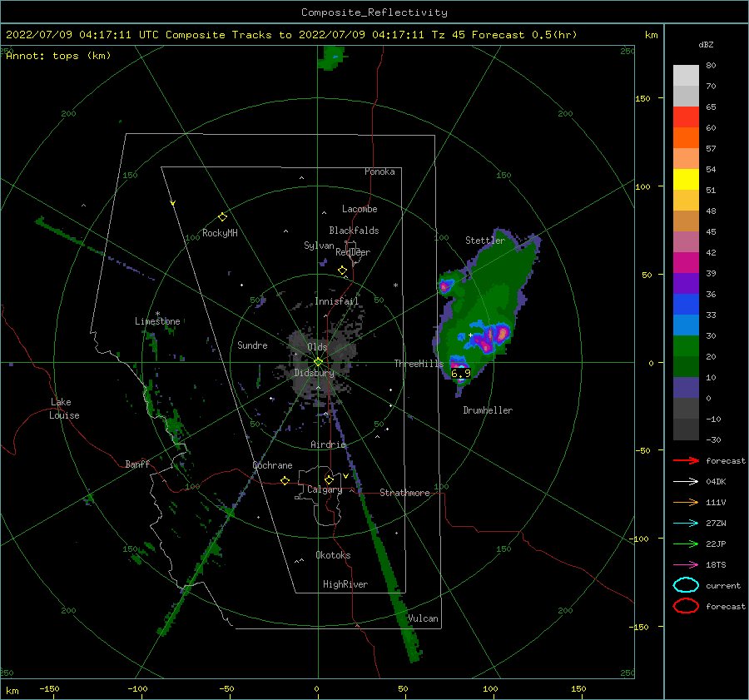Screen dimensions: 749x700
Task: Click the Strathmore town label
Action: [x=404, y=493]
